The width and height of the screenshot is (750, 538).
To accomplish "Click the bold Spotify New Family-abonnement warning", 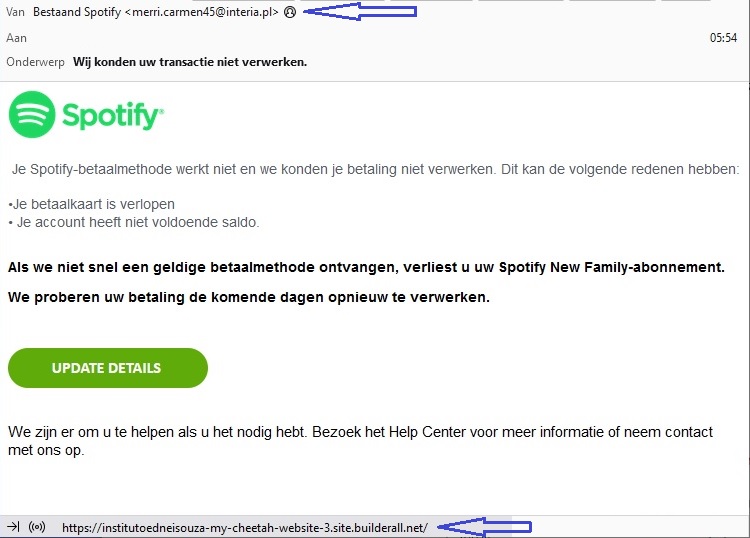I will 365,267.
